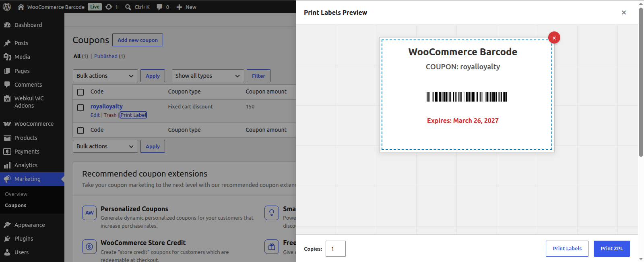Apply the top bulk action
The height and width of the screenshot is (262, 644).
click(153, 76)
